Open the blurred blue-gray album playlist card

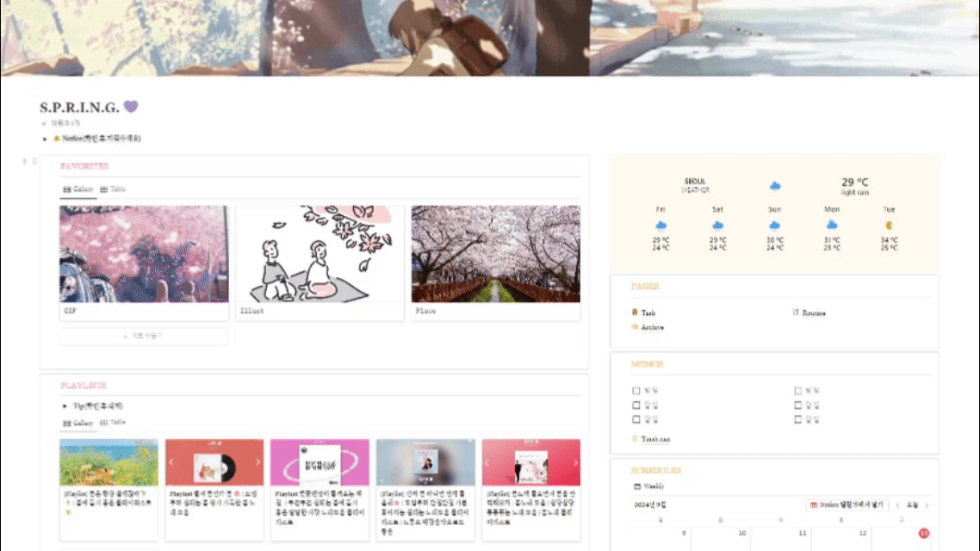(x=425, y=489)
